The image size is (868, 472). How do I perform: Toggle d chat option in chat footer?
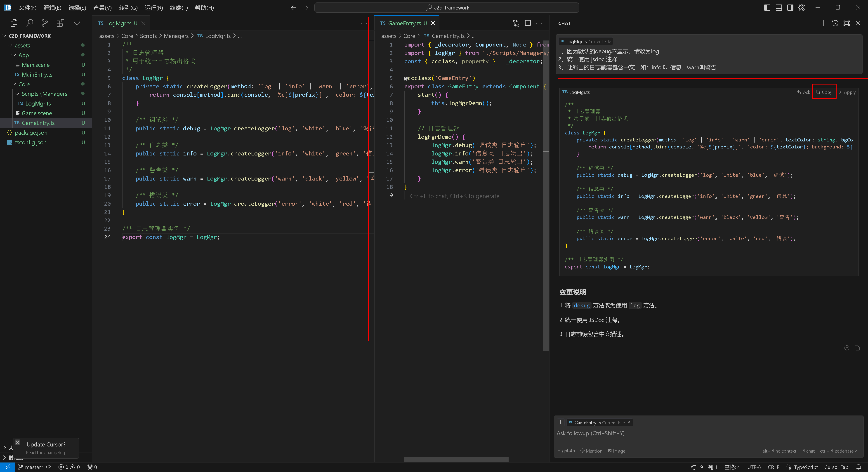807,451
